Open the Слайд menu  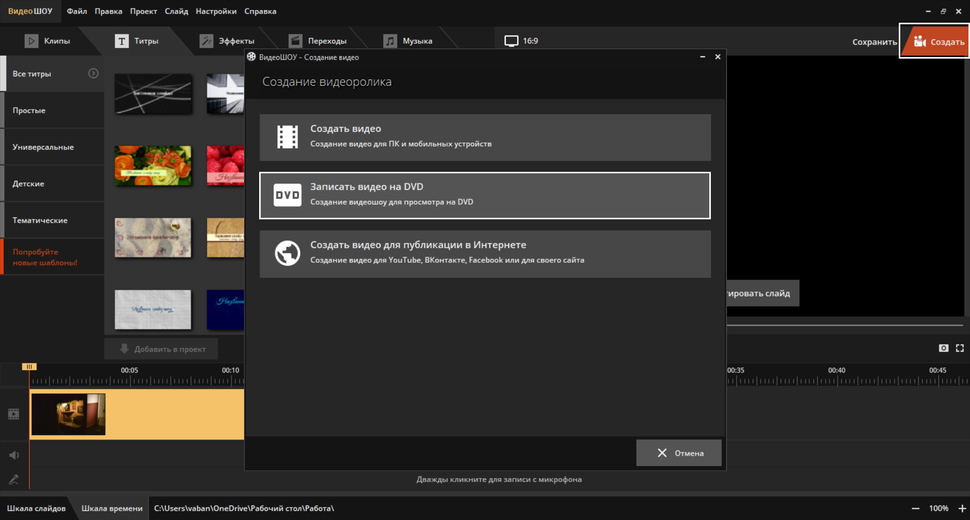coord(176,11)
